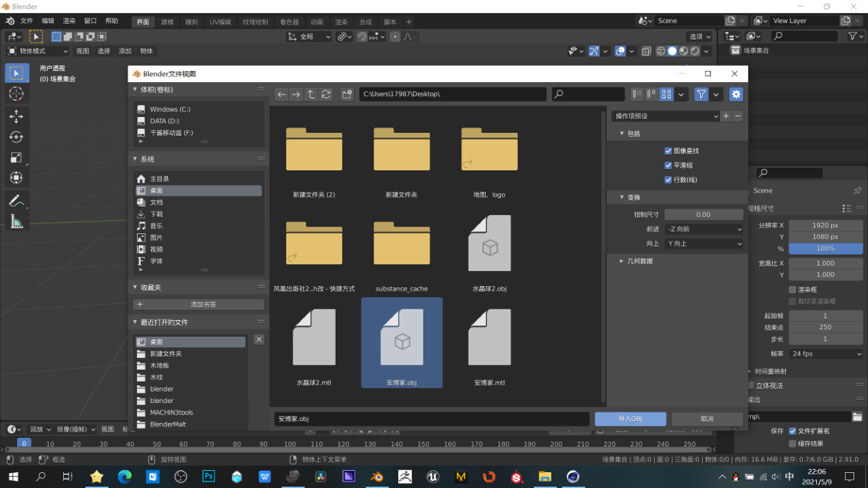The width and height of the screenshot is (868, 488).
Task: Switch to the 着色器 workspace tab
Action: 289,22
